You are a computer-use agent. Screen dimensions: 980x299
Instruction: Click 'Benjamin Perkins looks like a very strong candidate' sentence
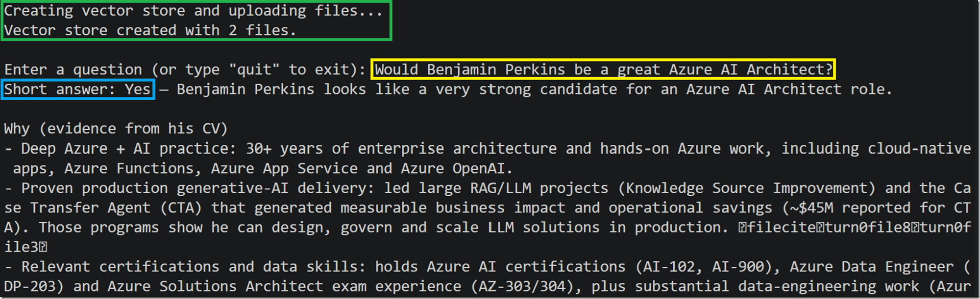pyautogui.click(x=534, y=90)
